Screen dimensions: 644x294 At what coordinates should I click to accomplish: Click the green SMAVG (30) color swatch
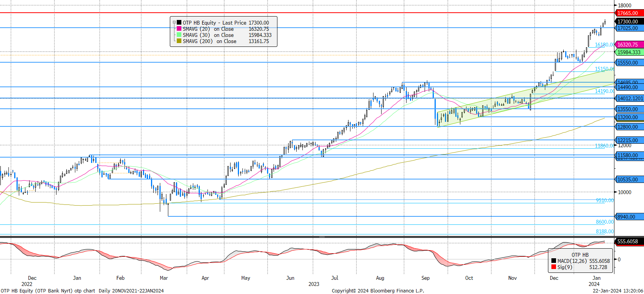point(179,35)
